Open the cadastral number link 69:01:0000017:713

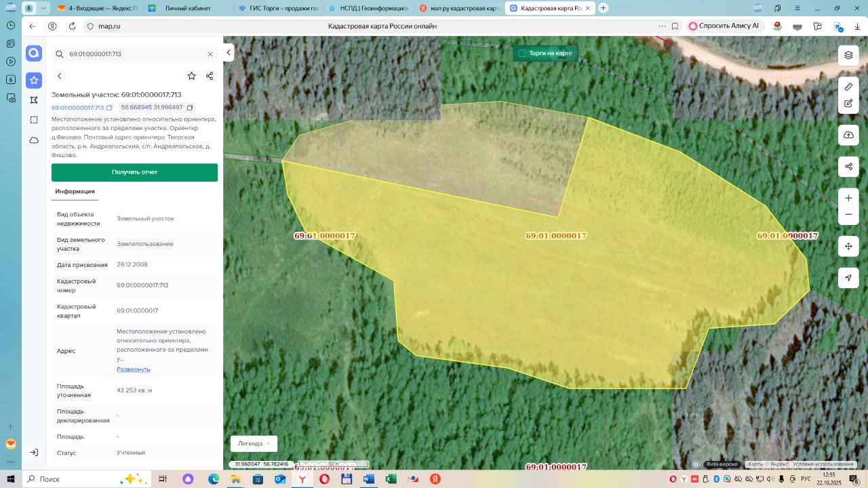coord(77,108)
